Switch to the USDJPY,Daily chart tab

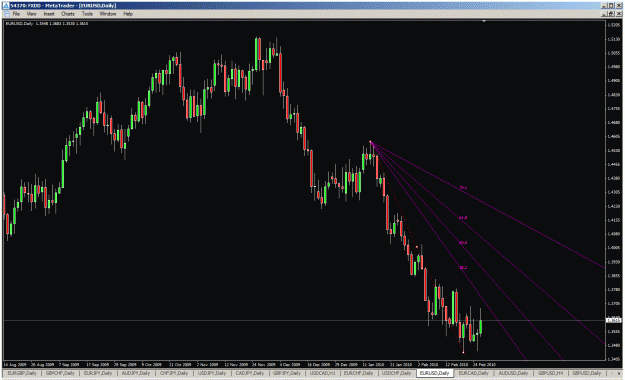click(x=212, y=373)
